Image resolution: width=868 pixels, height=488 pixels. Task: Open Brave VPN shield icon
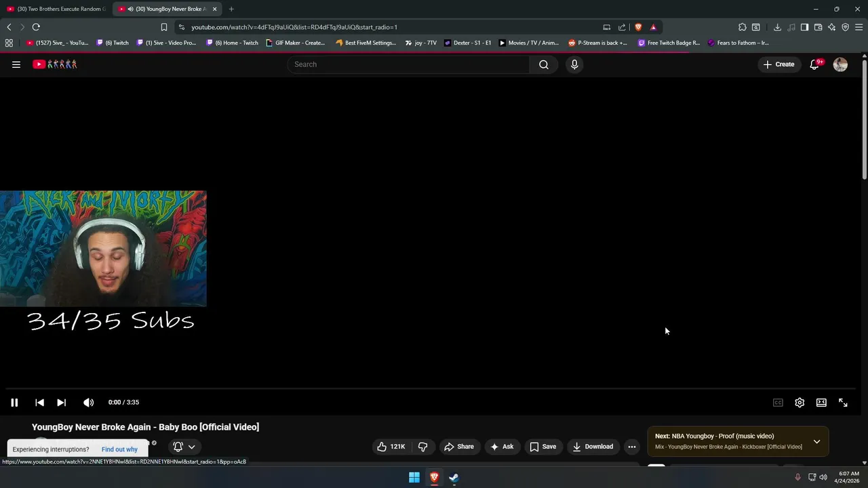point(845,27)
